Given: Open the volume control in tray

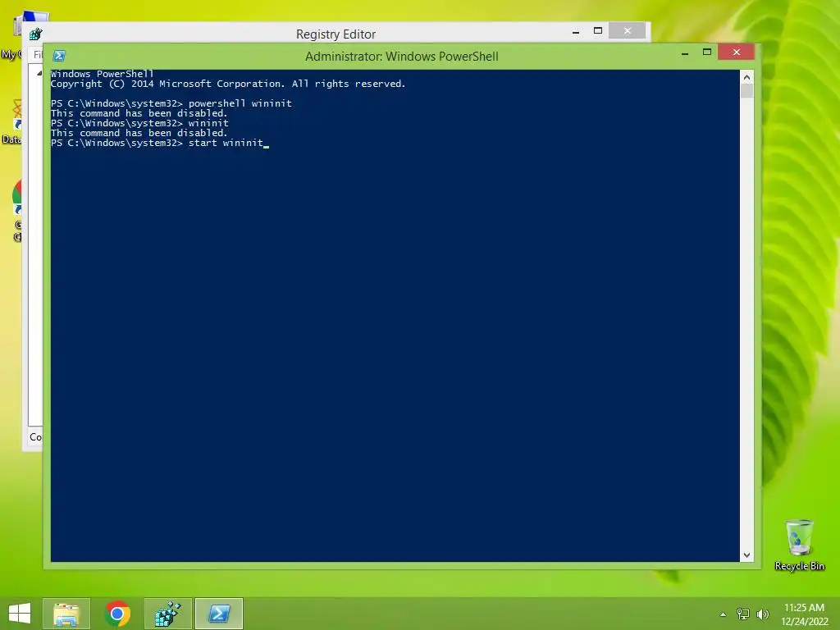Looking at the screenshot, I should coord(762,614).
